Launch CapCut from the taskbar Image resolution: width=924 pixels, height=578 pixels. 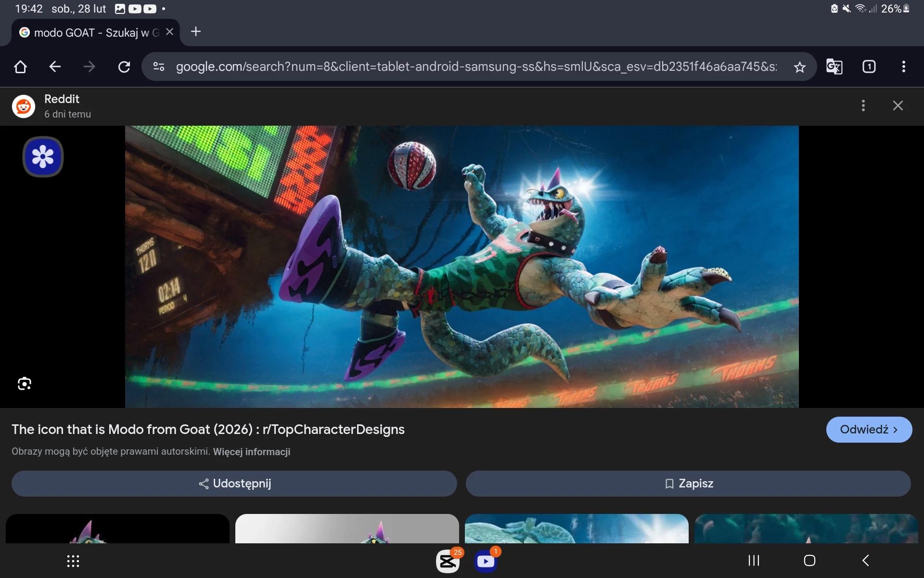(x=448, y=561)
